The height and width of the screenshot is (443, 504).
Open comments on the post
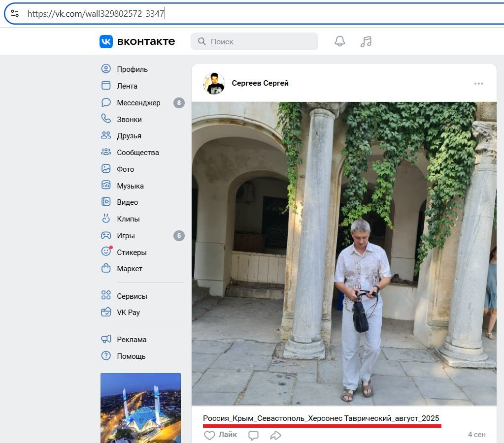(x=253, y=435)
